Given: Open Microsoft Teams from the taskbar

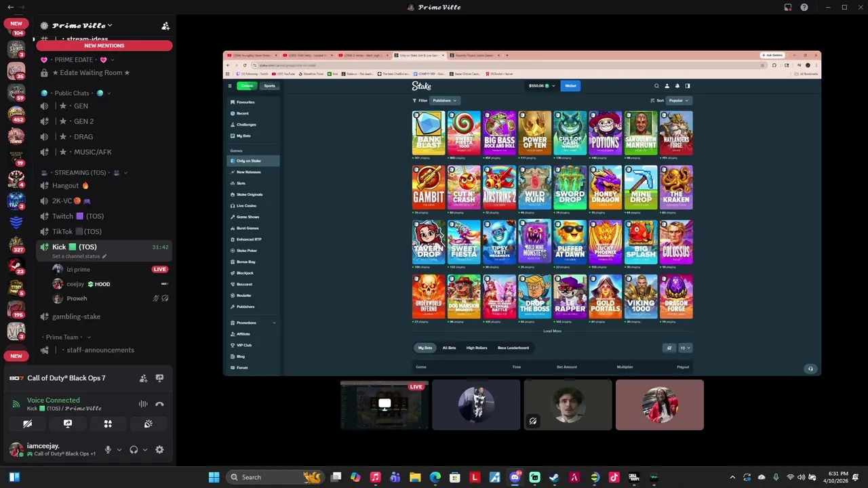Looking at the screenshot, I should [395, 477].
